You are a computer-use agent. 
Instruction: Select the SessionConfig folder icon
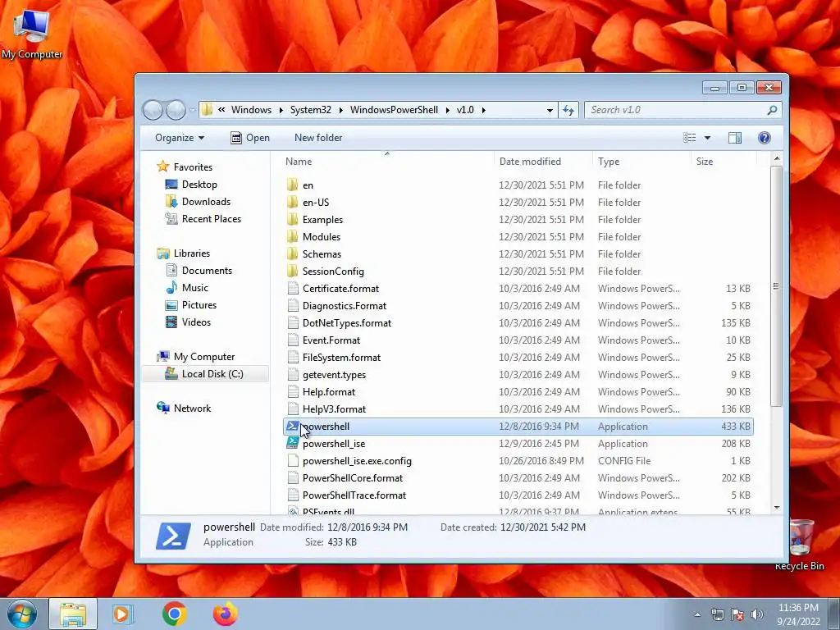[x=293, y=271]
